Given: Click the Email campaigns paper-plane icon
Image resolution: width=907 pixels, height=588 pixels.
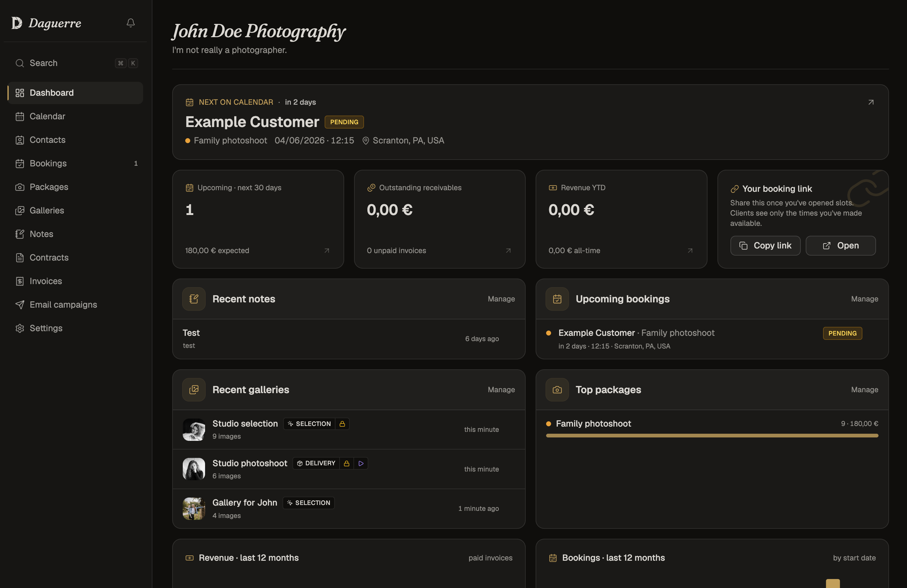Looking at the screenshot, I should coord(20,305).
